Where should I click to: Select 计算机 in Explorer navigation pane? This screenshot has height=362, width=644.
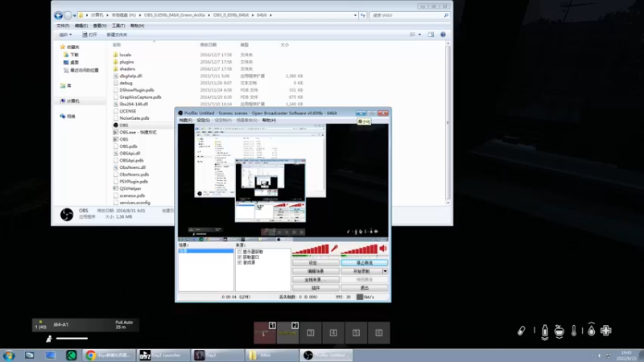pos(72,101)
